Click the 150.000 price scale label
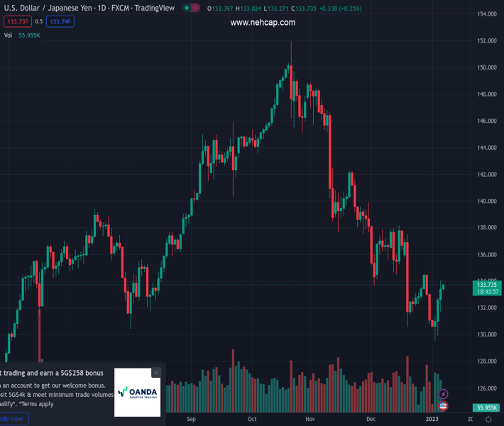Image resolution: width=504 pixels, height=426 pixels. (486, 68)
